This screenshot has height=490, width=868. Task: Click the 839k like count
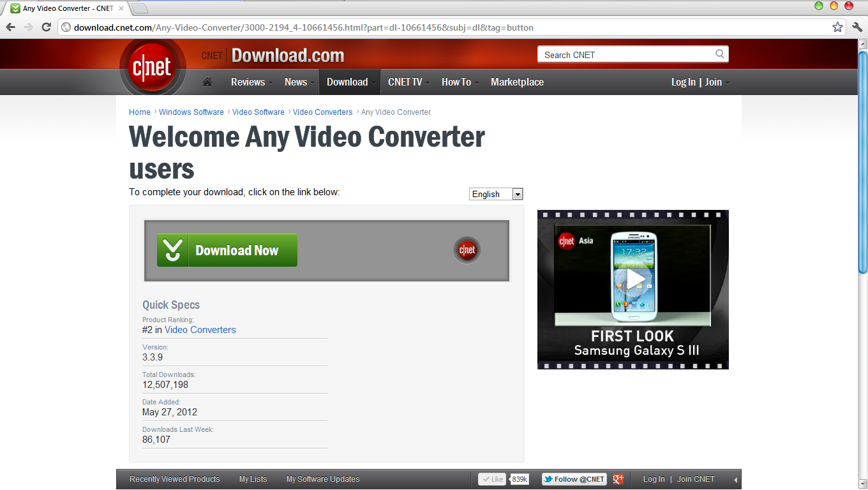coord(520,479)
